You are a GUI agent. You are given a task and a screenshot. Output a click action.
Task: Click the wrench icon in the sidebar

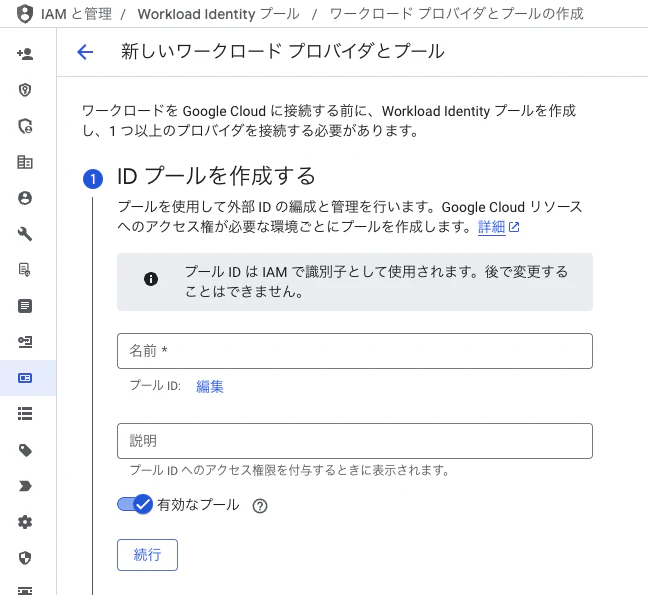point(26,234)
